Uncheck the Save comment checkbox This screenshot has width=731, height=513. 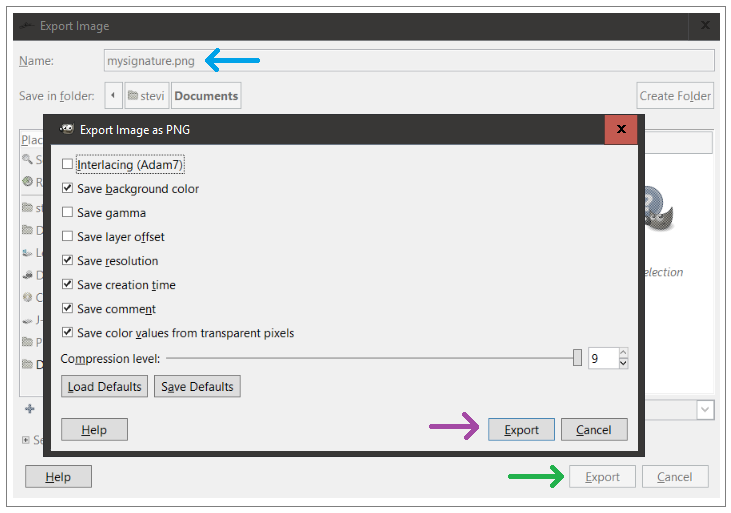68,309
